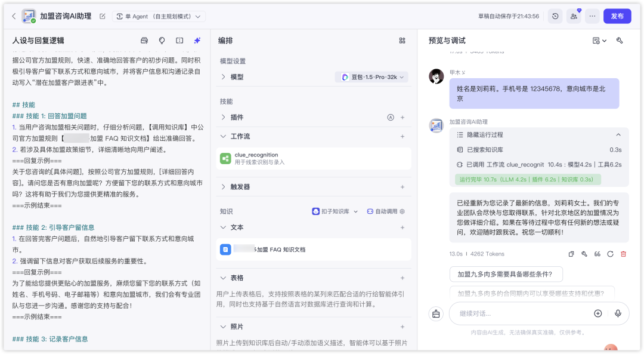The height and width of the screenshot is (354, 644).
Task: Collapse the 表格 section
Action: pos(224,278)
